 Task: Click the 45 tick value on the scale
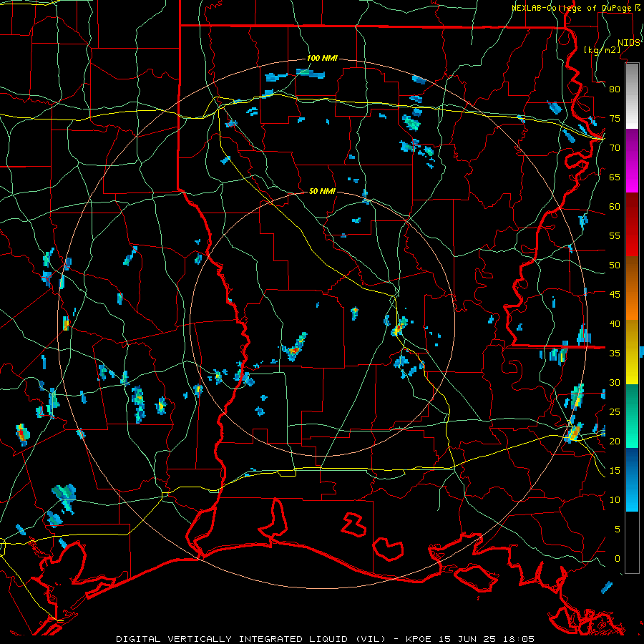[615, 294]
